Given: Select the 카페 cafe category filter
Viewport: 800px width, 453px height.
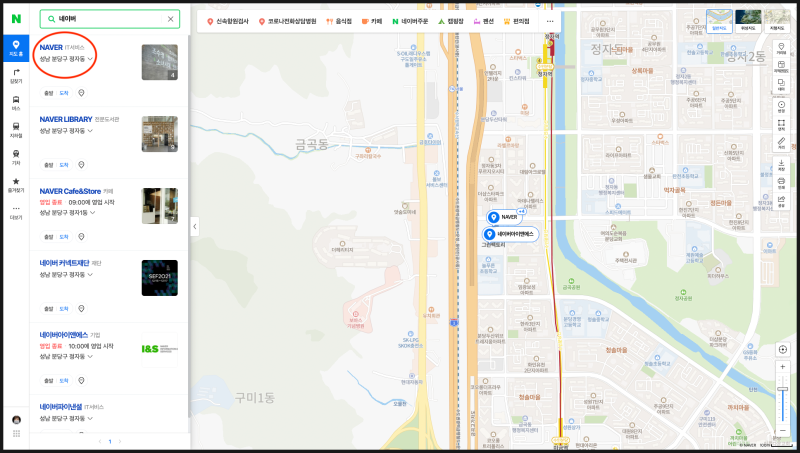Looking at the screenshot, I should point(372,21).
